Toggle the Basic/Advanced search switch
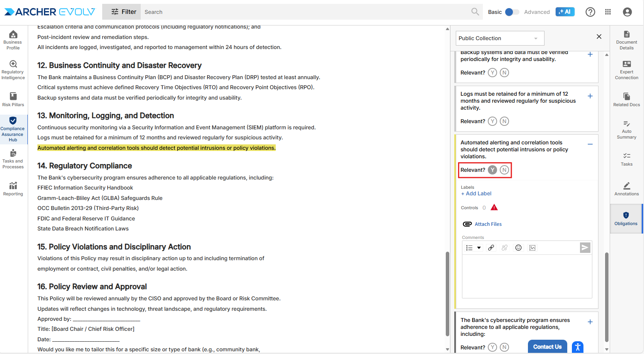Screen dimensions: 644x354 [x=512, y=12]
